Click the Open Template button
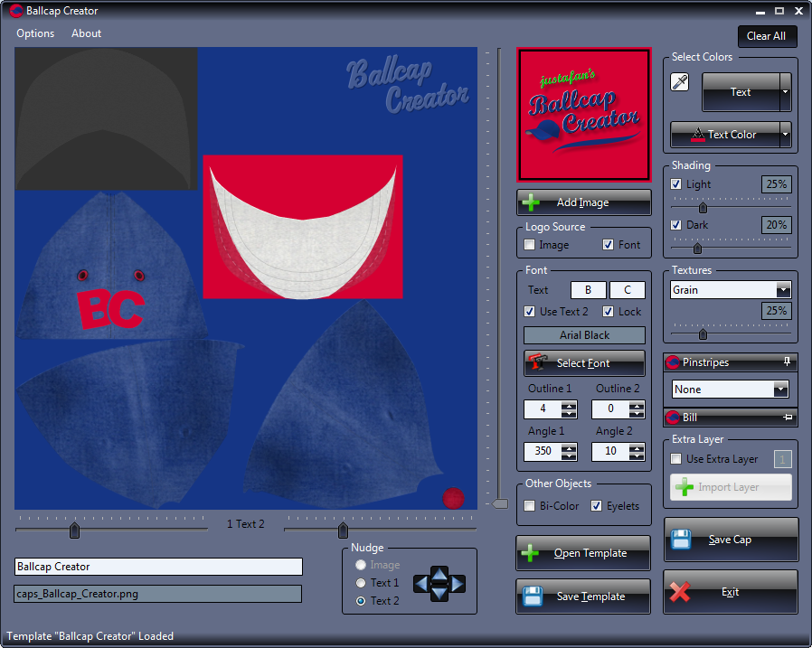Image resolution: width=812 pixels, height=648 pixels. coord(583,553)
